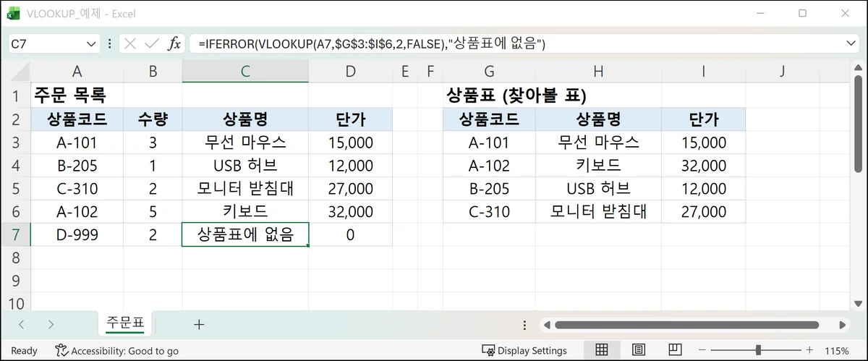Open the Name Box dropdown arrow
Screen dimensions: 868x361
click(91, 44)
